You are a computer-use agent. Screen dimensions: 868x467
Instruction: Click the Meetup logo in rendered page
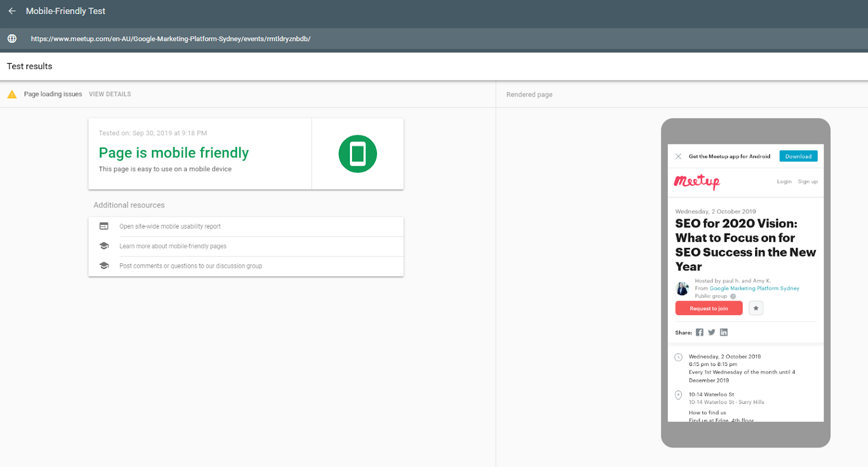point(697,181)
